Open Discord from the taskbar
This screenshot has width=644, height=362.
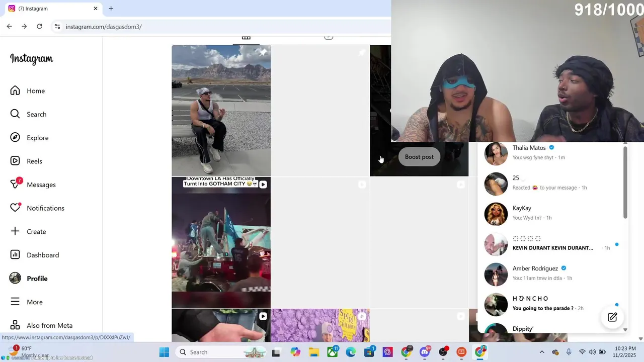tap(425, 352)
